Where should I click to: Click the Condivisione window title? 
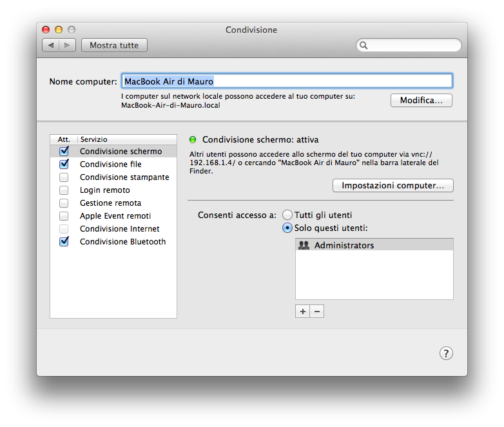point(251,30)
